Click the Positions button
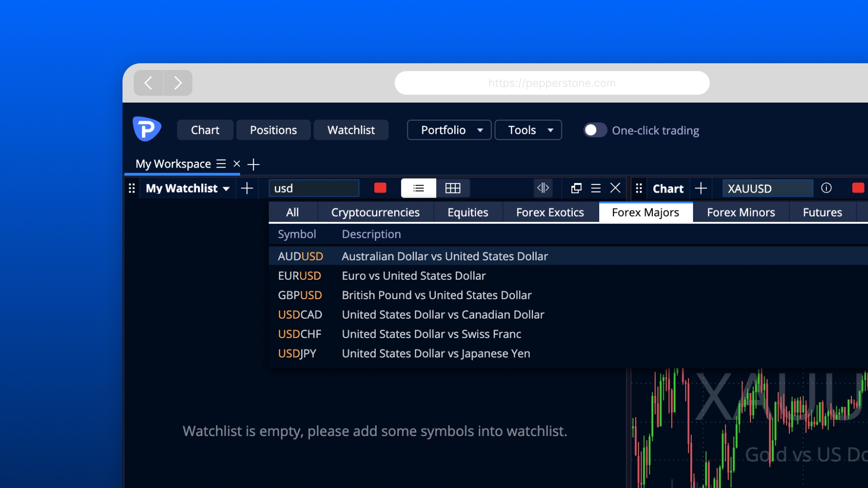 [273, 130]
